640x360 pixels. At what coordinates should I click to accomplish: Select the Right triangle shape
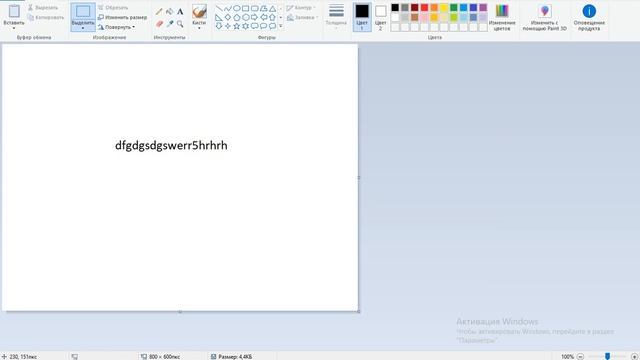tap(219, 17)
